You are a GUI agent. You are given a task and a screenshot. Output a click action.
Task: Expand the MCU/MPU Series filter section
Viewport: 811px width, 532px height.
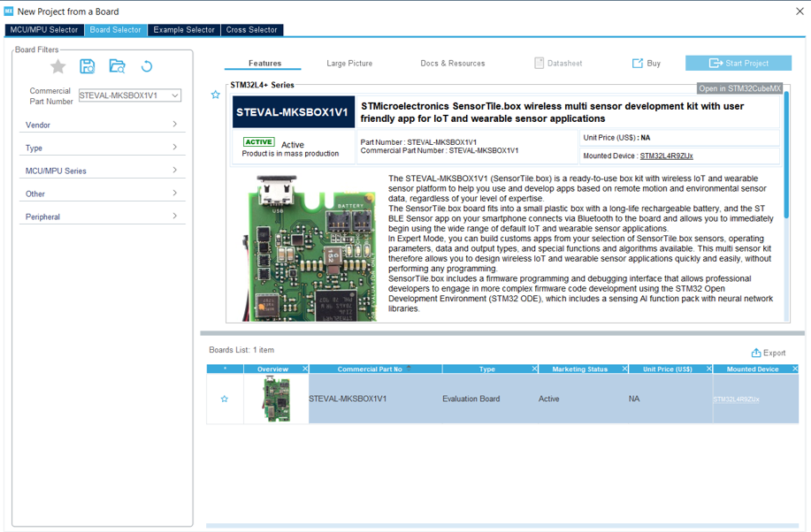point(103,171)
